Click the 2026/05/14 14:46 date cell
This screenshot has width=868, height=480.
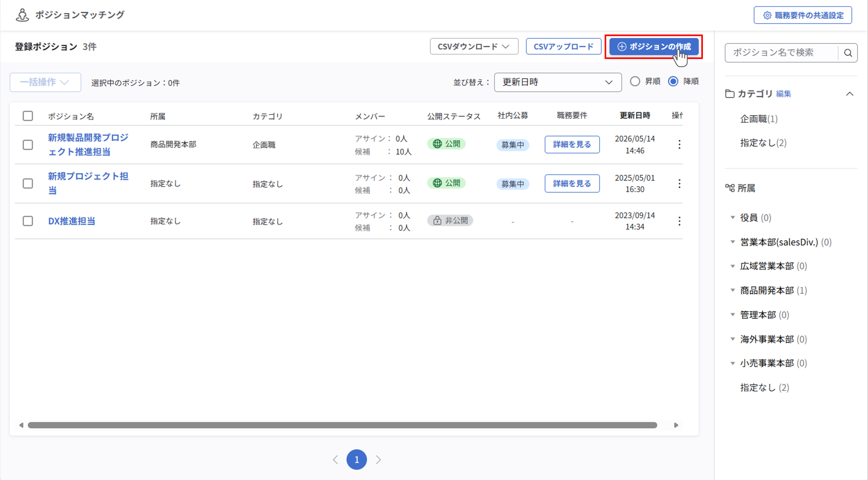pyautogui.click(x=635, y=145)
